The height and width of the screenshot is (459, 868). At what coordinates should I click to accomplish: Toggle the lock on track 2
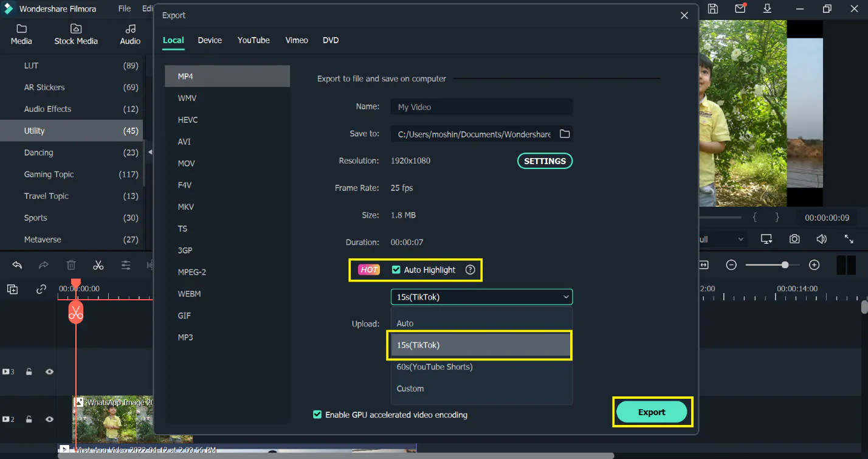pos(29,419)
